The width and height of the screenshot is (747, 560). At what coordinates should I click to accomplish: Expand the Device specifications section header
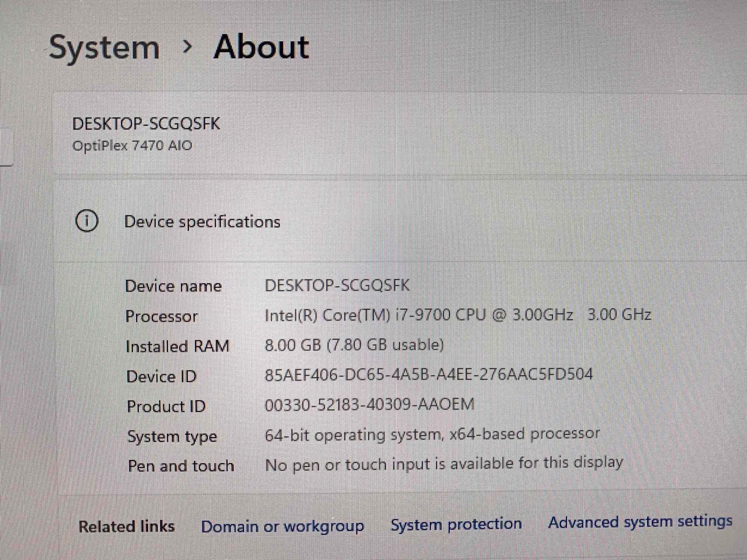(202, 222)
